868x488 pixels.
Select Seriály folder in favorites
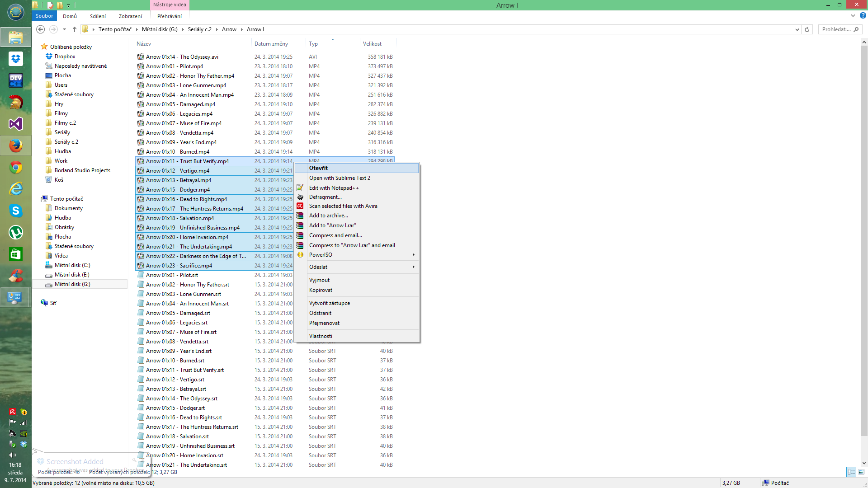tap(62, 132)
